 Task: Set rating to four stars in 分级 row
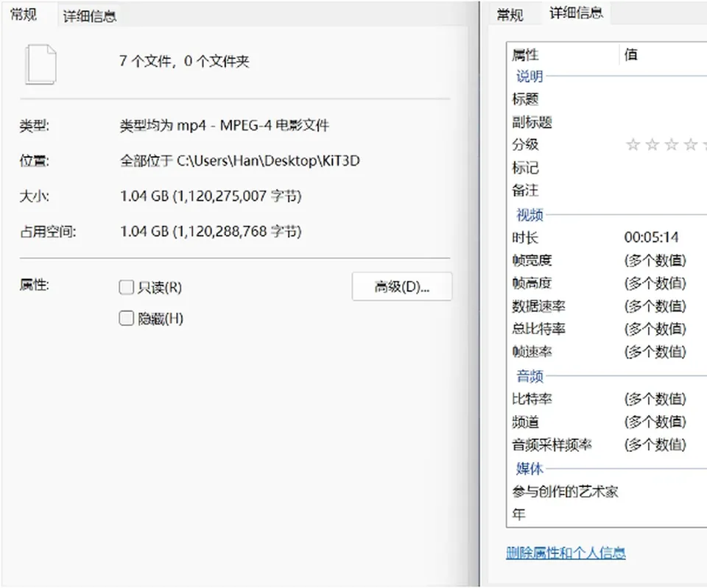(690, 145)
